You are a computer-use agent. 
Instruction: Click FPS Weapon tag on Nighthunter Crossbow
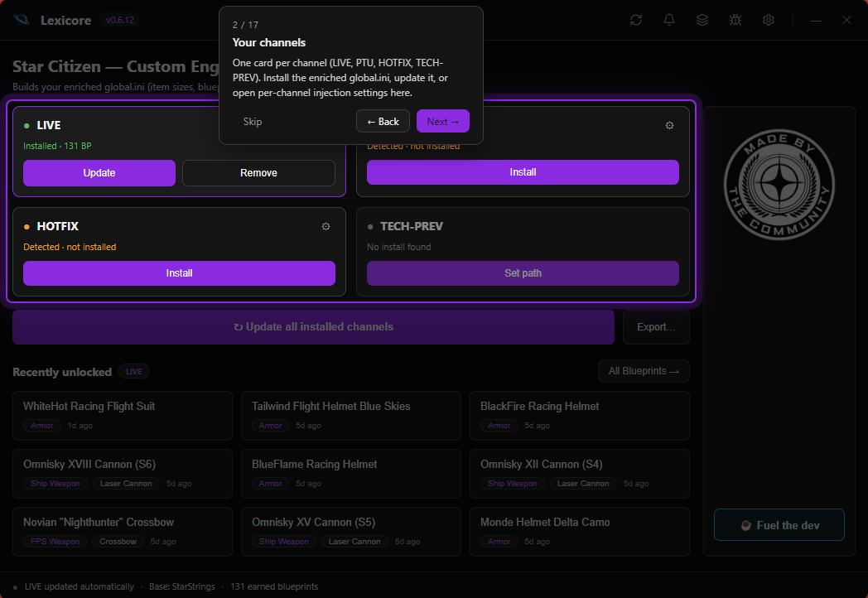tap(55, 542)
